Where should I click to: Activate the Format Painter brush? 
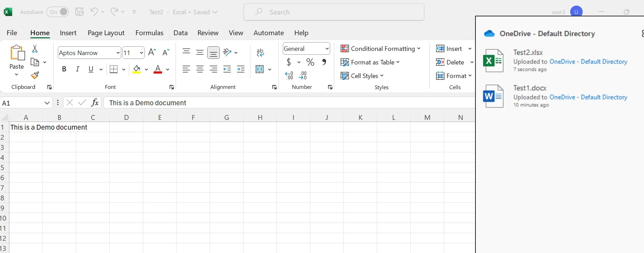pyautogui.click(x=35, y=75)
